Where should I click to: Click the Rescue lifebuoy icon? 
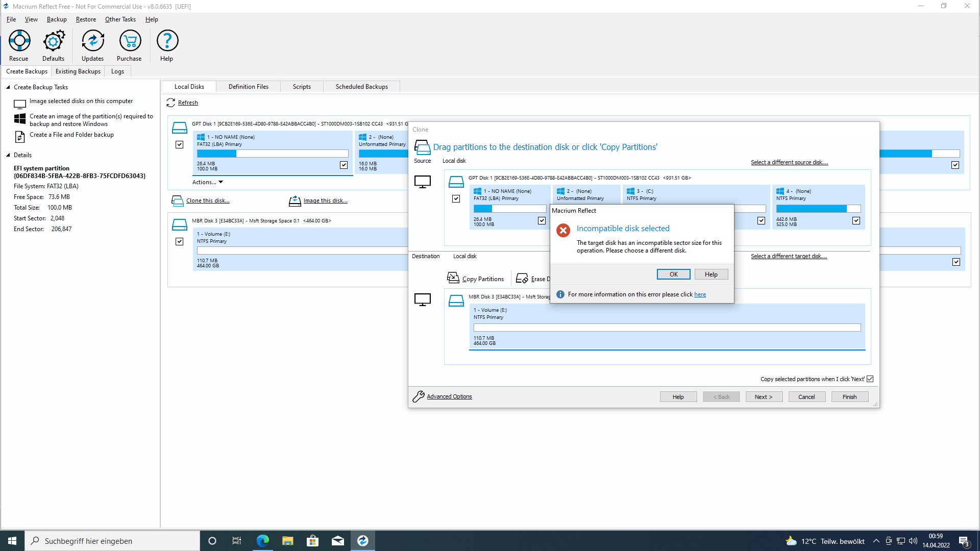pyautogui.click(x=19, y=41)
